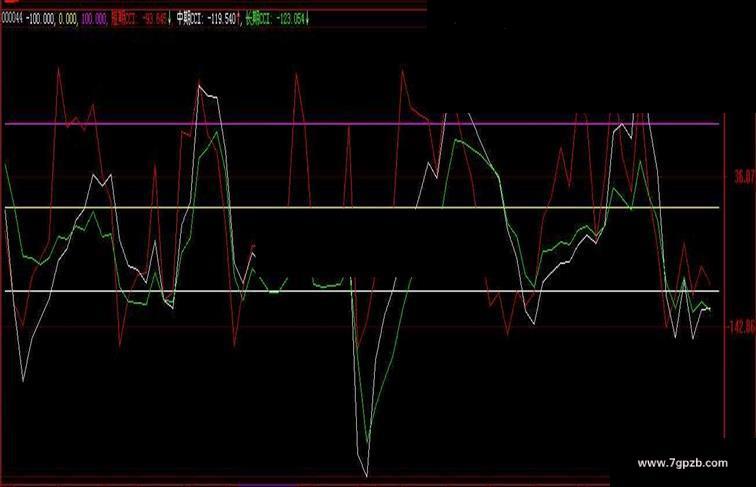Image resolution: width=756 pixels, height=487 pixels.
Task: Select the white -100 horizontal threshold line
Action: pyautogui.click(x=362, y=291)
